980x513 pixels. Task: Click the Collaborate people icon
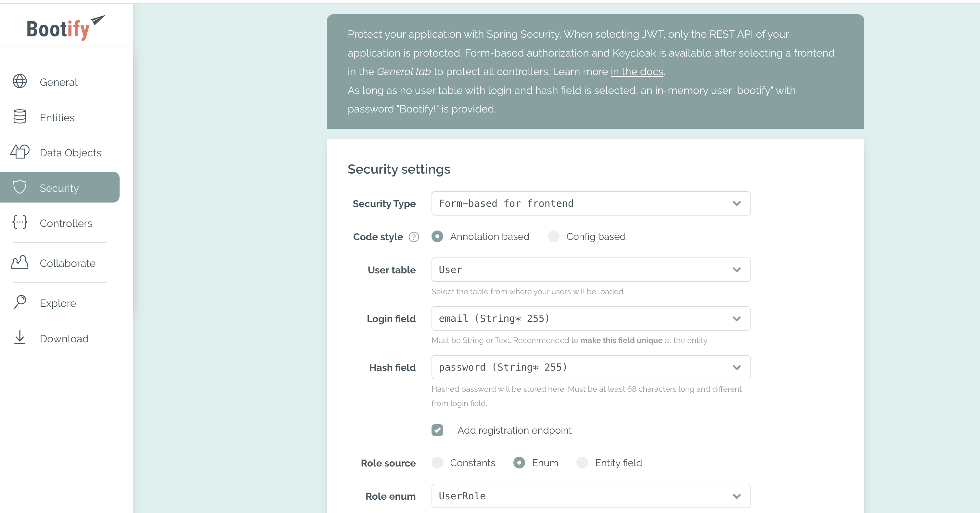19,262
